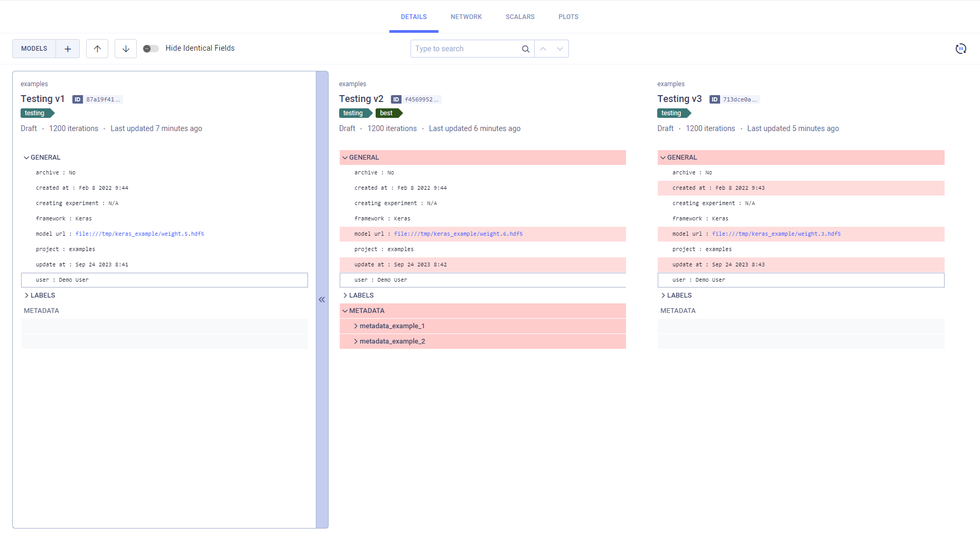Click the MODELS button
The image size is (980, 537).
pos(34,49)
